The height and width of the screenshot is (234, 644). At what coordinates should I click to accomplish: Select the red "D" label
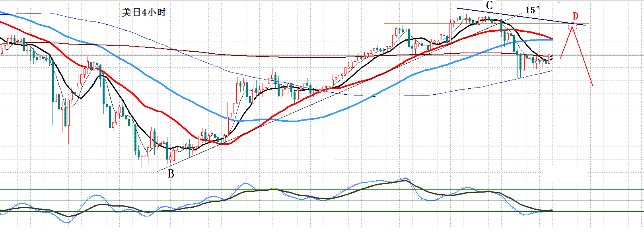coord(575,16)
